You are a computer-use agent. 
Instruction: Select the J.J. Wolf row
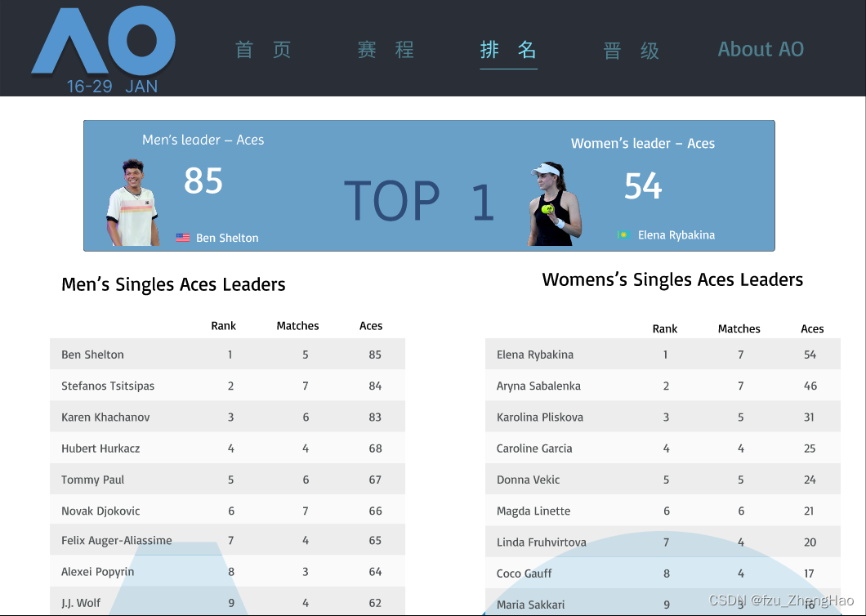tap(228, 601)
